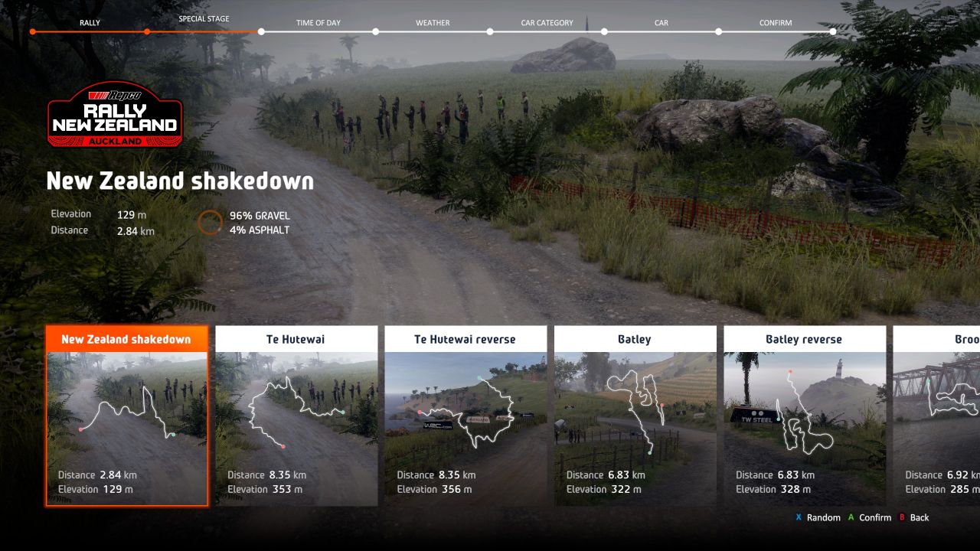Click the gravel/asphalt surface ratio ring icon
Screen dimensions: 980x551
point(210,223)
